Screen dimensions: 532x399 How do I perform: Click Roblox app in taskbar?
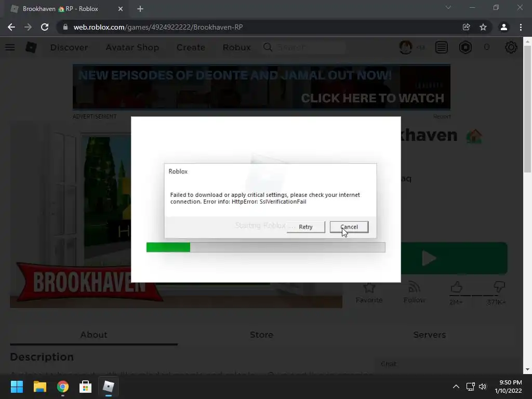109,387
